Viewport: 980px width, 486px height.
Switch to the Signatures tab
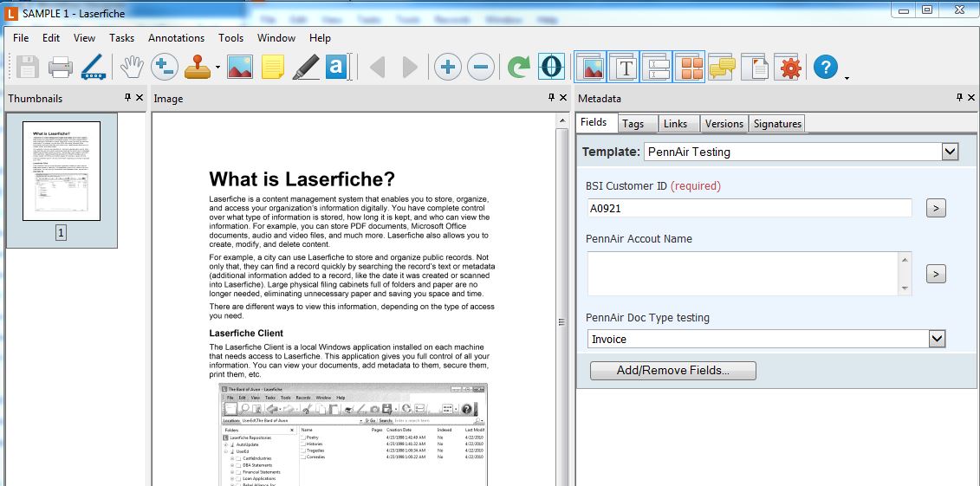click(777, 124)
